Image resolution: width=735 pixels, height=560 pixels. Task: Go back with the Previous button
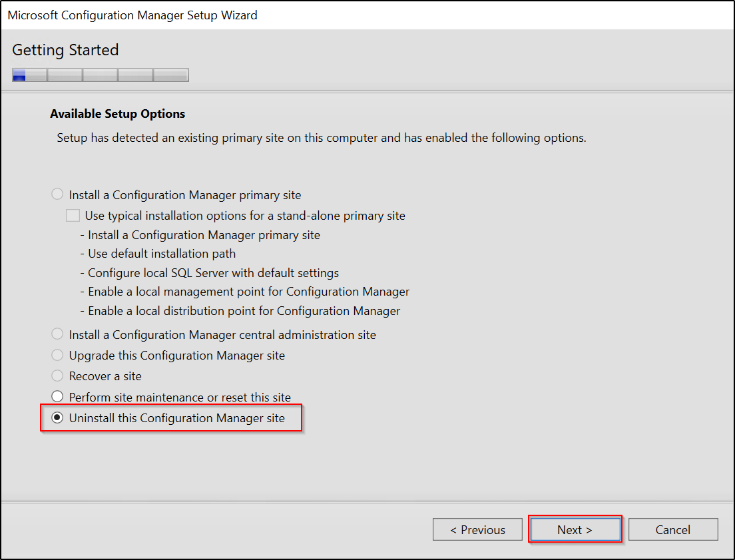[x=477, y=529]
